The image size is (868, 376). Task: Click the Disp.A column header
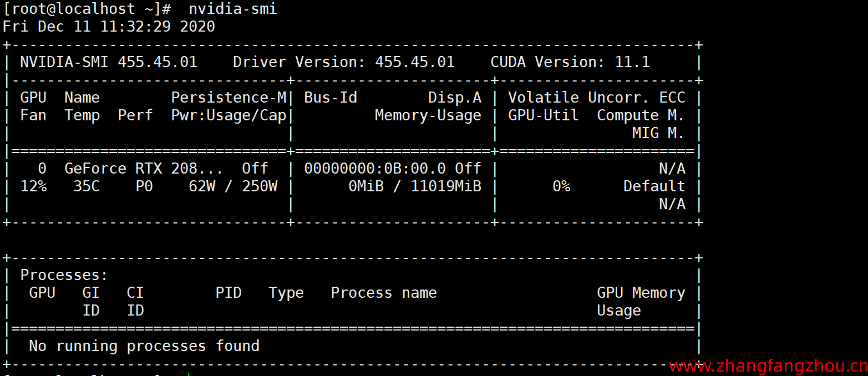tap(455, 98)
